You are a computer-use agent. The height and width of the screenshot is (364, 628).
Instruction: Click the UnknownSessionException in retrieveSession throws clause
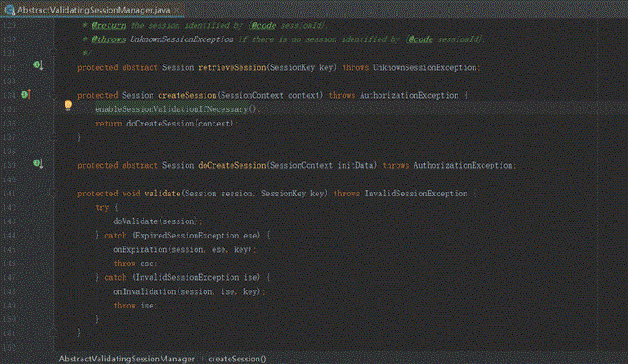click(425, 67)
